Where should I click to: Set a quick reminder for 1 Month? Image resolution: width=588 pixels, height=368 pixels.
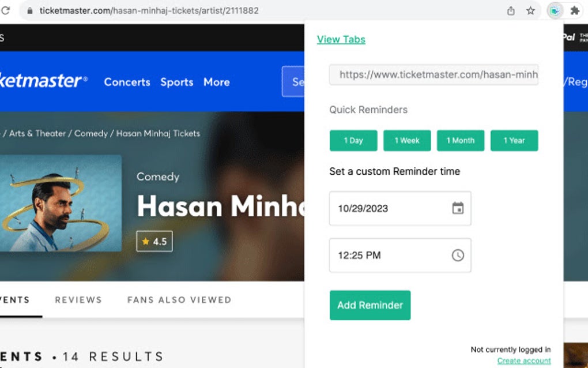pyautogui.click(x=460, y=140)
